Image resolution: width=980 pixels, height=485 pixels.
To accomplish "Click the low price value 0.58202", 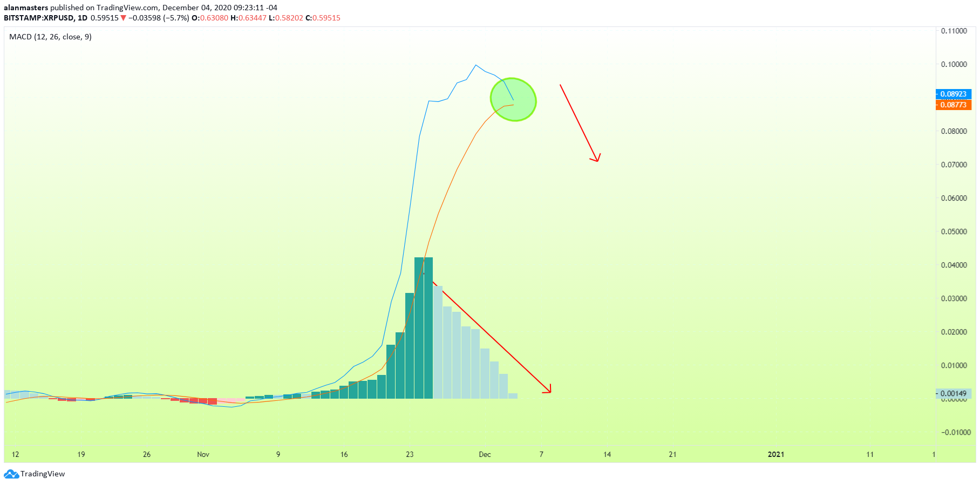I will click(x=289, y=18).
